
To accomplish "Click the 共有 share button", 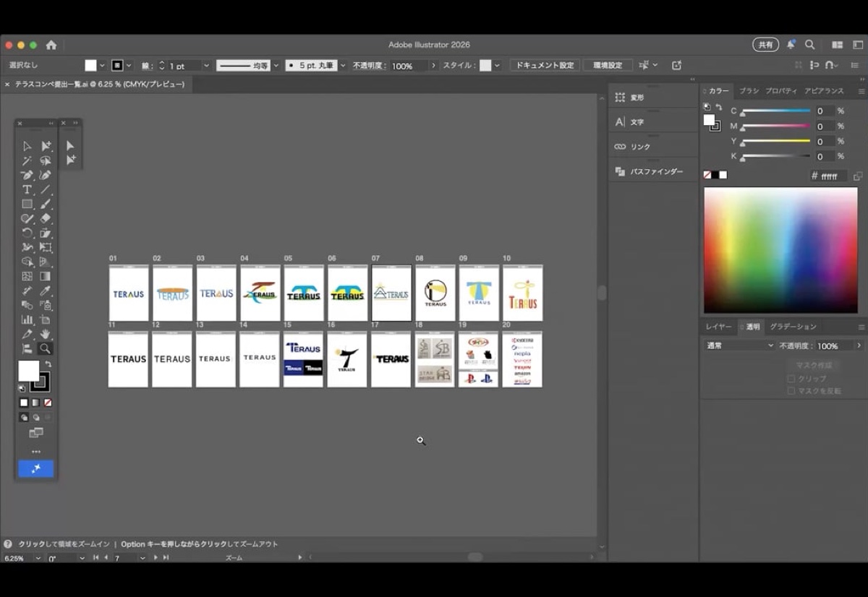I will (x=765, y=45).
